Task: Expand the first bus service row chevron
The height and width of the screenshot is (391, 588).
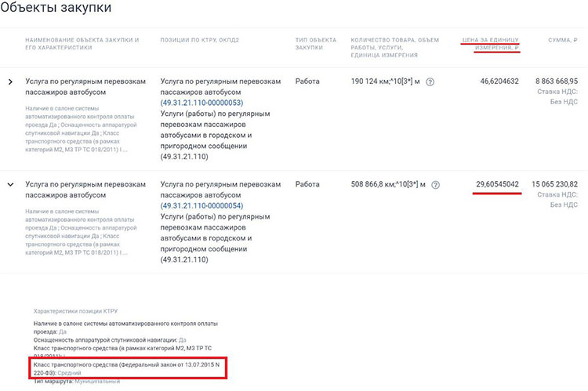Action: (x=10, y=81)
